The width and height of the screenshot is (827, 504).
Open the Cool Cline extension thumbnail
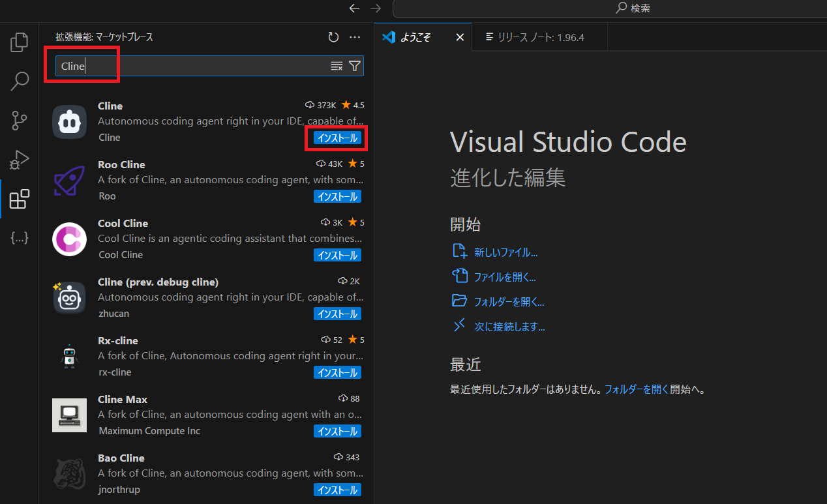pyautogui.click(x=69, y=239)
